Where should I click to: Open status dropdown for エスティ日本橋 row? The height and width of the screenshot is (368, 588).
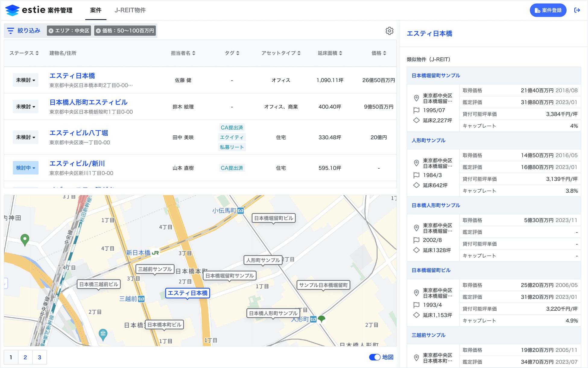[26, 80]
